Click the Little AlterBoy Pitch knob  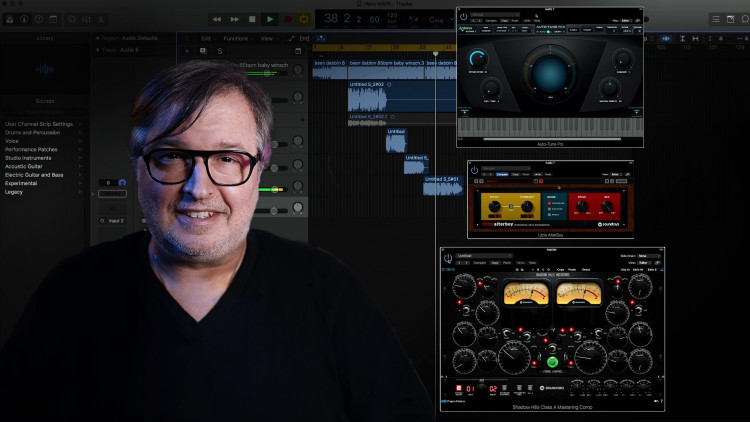tap(495, 207)
